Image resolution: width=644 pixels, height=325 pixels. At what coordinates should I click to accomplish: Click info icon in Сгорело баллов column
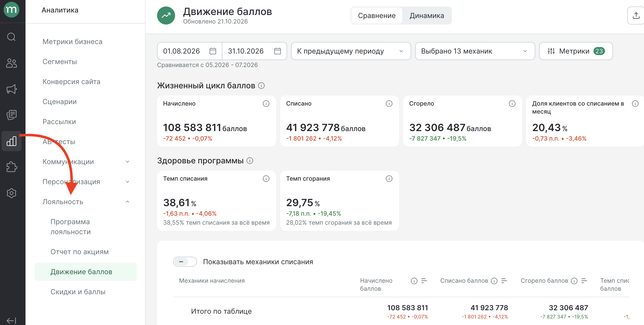coord(574,281)
